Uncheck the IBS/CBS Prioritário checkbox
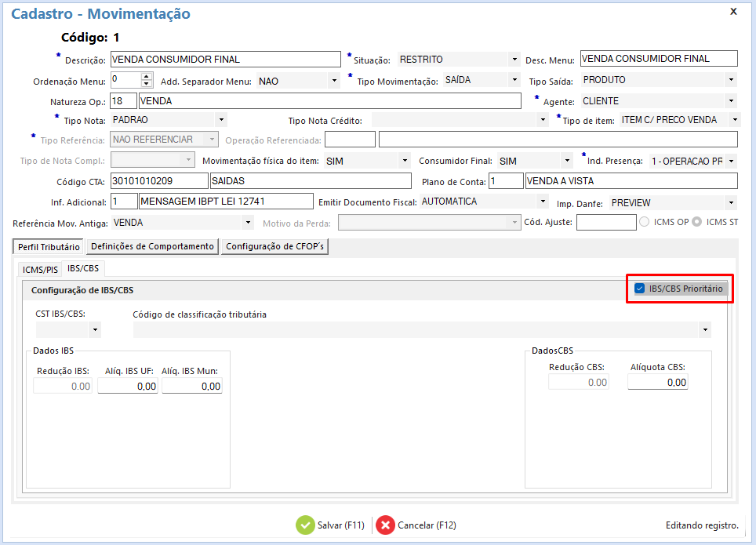Viewport: 756px width, 545px height. coord(640,289)
